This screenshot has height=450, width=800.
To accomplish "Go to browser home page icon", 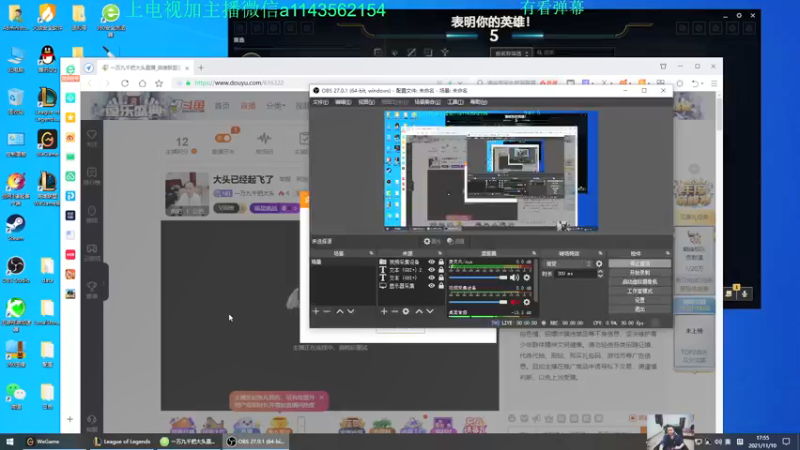I will pyautogui.click(x=142, y=83).
